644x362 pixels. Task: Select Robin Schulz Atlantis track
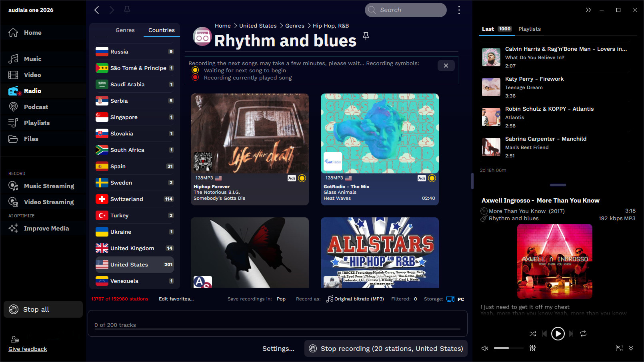click(x=555, y=117)
